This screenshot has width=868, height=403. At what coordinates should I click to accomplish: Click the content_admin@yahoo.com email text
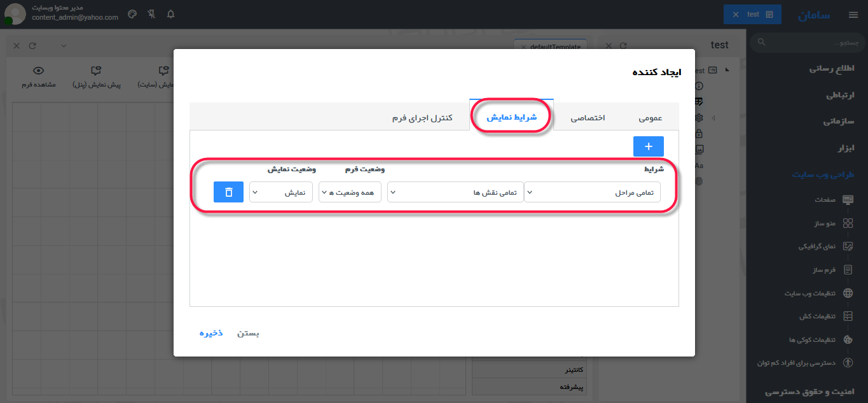pyautogui.click(x=75, y=18)
